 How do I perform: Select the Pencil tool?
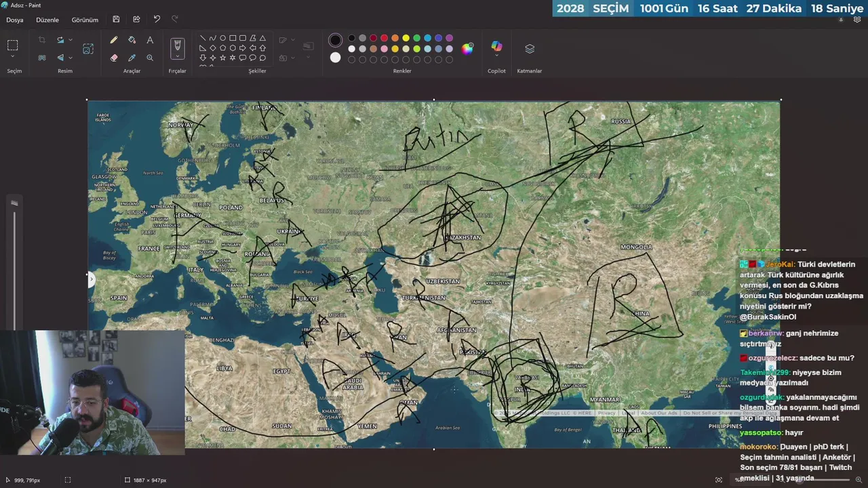(114, 40)
